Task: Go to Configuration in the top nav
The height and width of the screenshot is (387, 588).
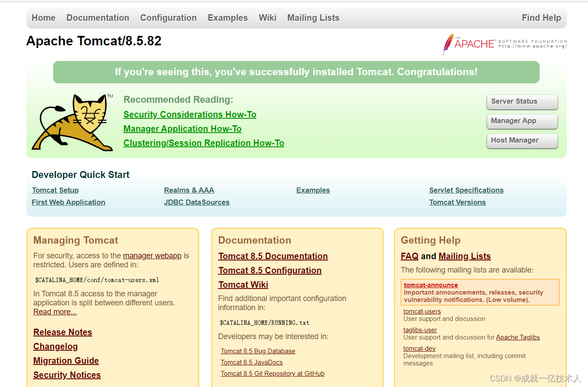Action: tap(169, 18)
